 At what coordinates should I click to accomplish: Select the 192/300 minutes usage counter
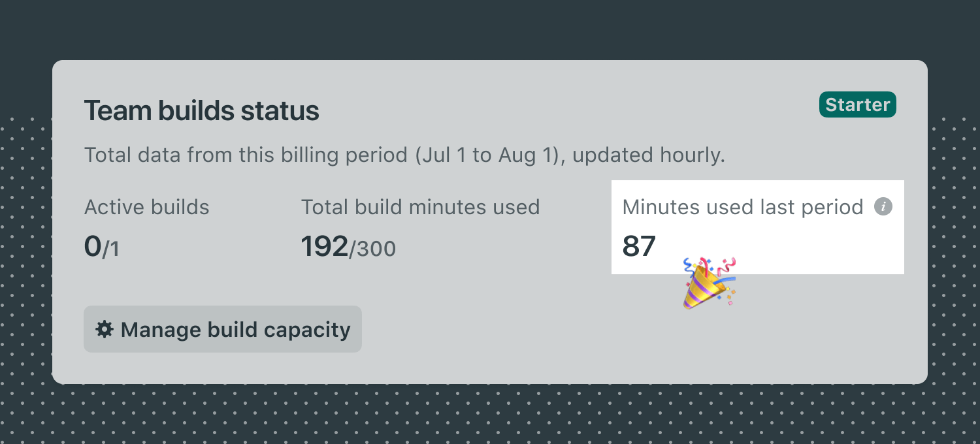click(349, 248)
